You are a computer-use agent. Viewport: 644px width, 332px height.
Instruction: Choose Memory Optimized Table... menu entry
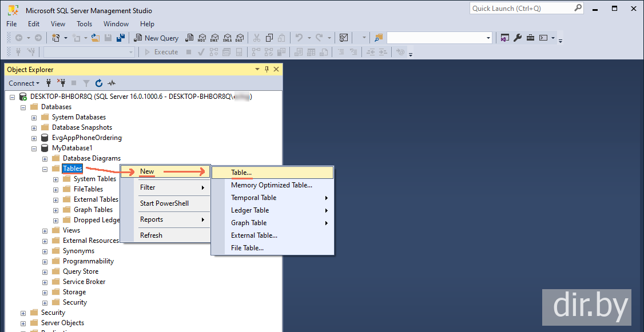click(271, 185)
